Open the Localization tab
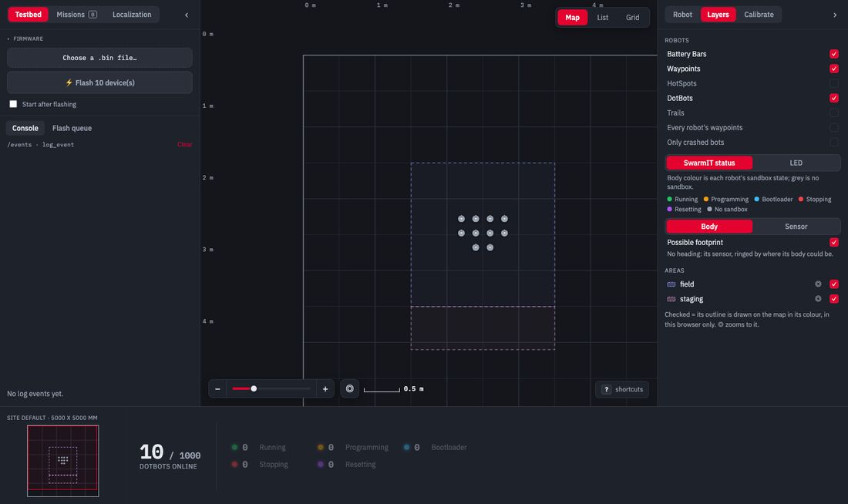The height and width of the screenshot is (504, 848). (x=132, y=15)
